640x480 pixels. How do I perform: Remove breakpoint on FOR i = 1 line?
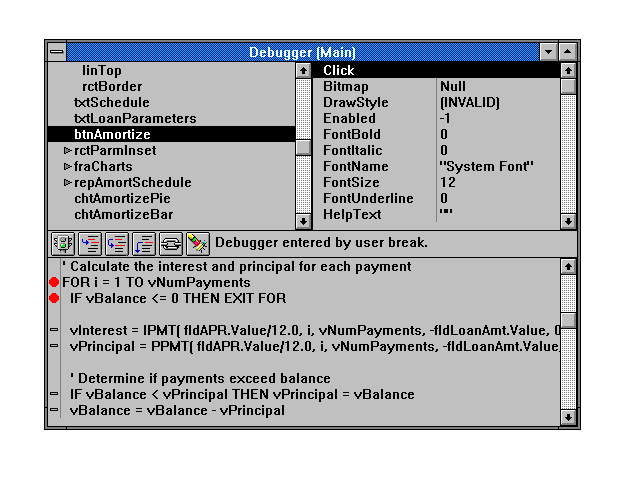click(54, 283)
